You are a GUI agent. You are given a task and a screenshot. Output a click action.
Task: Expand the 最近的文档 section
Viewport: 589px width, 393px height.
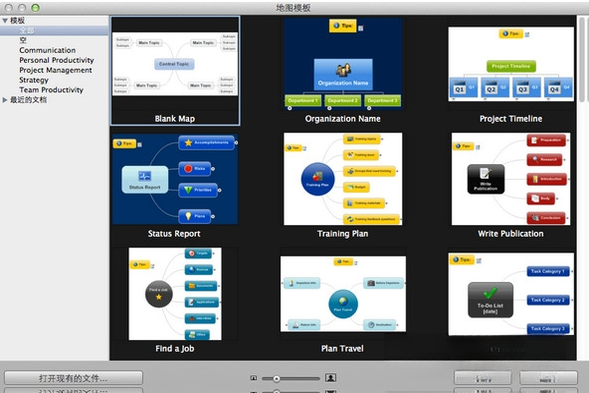5,100
